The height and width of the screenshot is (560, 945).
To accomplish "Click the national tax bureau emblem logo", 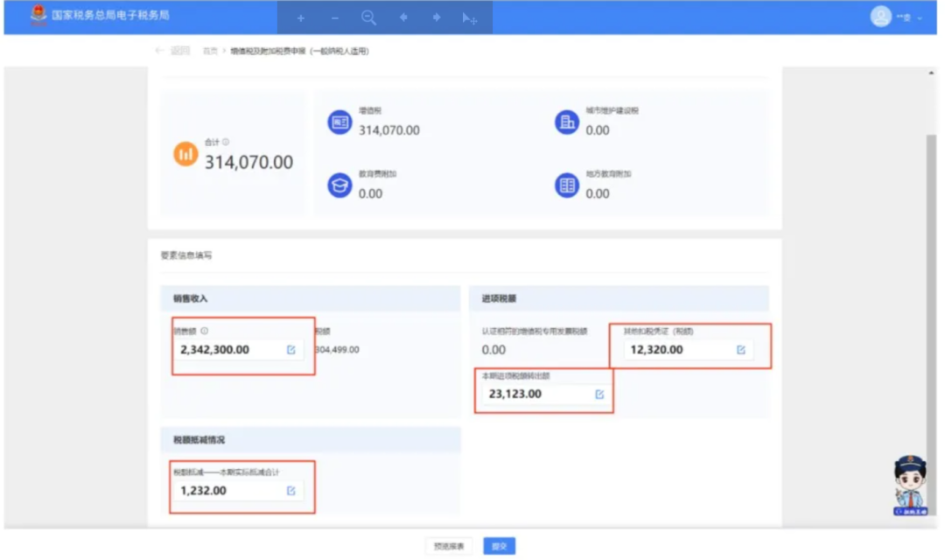I will tap(38, 15).
